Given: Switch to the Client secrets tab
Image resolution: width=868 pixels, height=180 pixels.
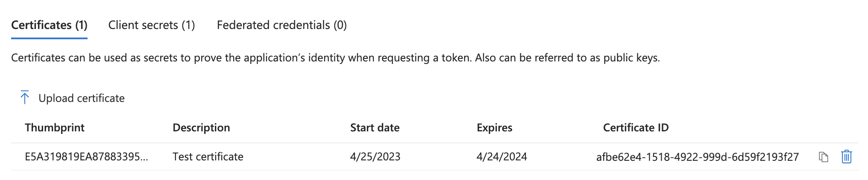Looking at the screenshot, I should click(x=152, y=25).
